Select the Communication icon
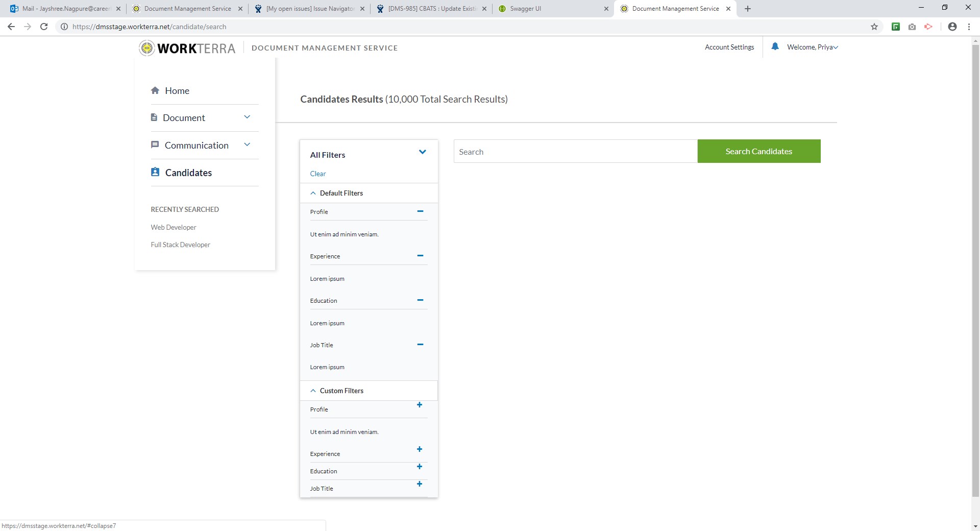This screenshot has width=980, height=531. [x=155, y=145]
